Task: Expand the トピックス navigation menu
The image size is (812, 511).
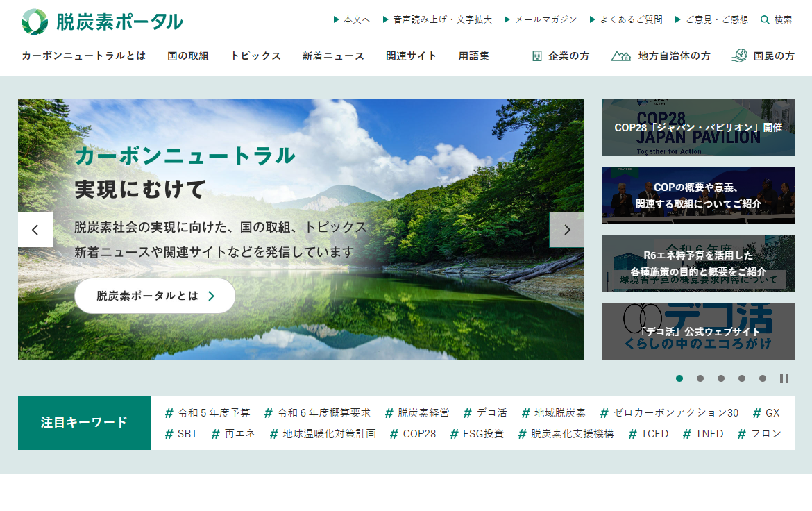Action: (x=255, y=56)
